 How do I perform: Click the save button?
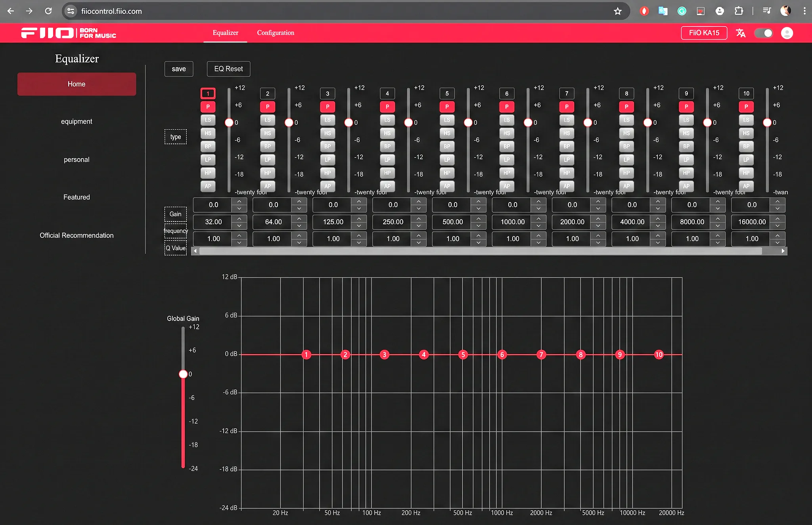(179, 69)
